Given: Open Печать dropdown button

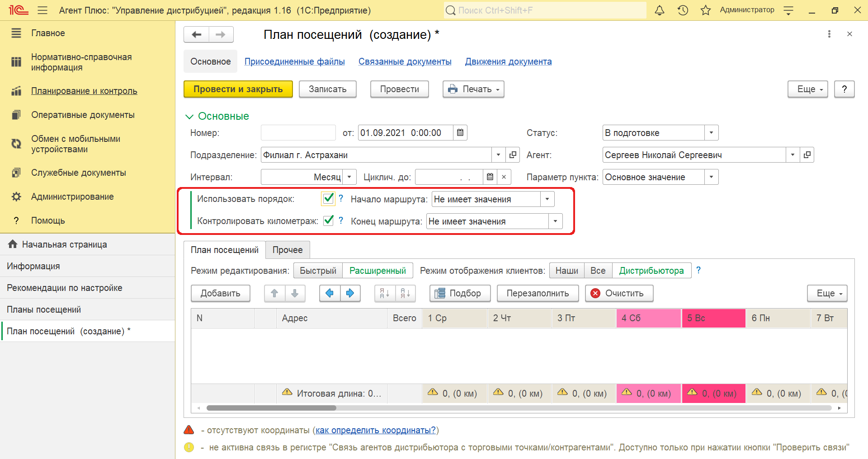Looking at the screenshot, I should pyautogui.click(x=473, y=89).
